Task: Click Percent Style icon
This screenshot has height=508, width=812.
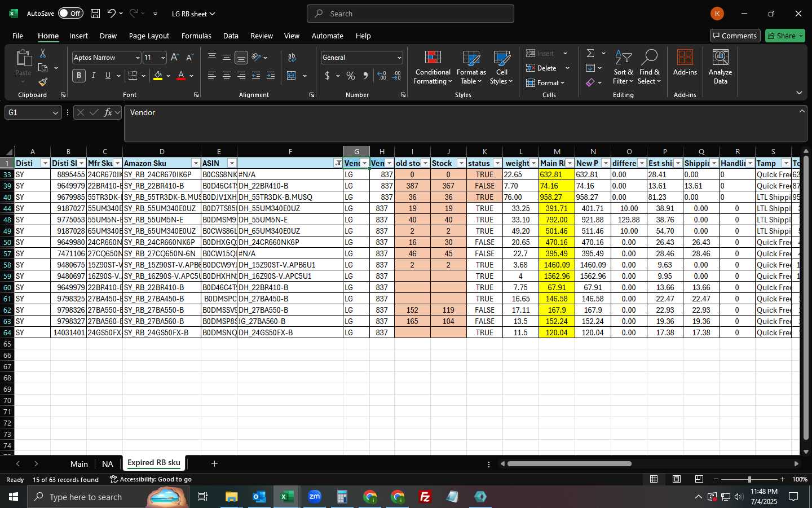Action: pos(351,76)
